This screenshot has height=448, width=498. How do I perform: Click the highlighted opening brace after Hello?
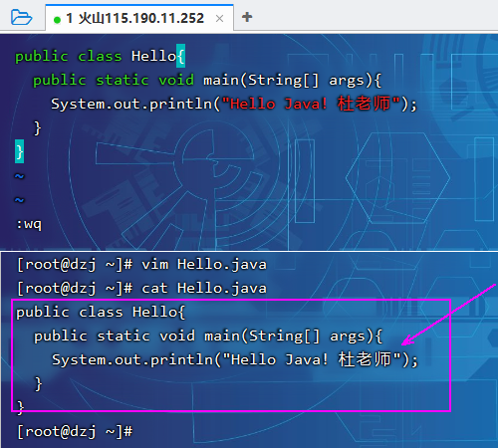point(180,56)
